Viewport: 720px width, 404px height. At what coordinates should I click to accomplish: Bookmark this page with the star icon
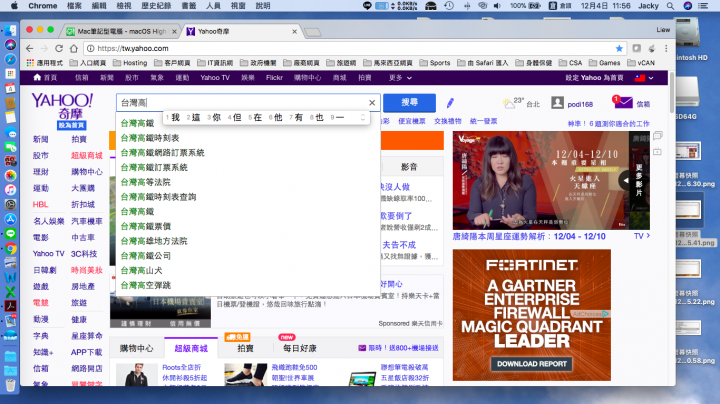[619, 48]
